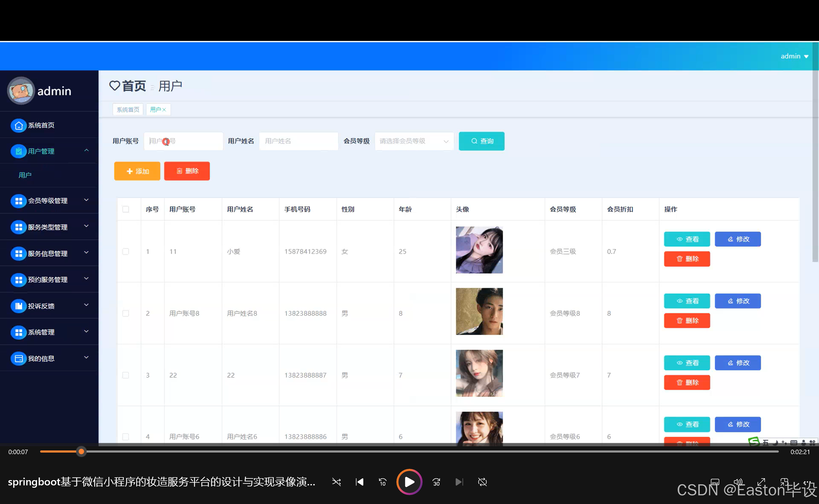Click the 添加 button to add a user
Screen dimensions: 819x504
[x=137, y=171]
